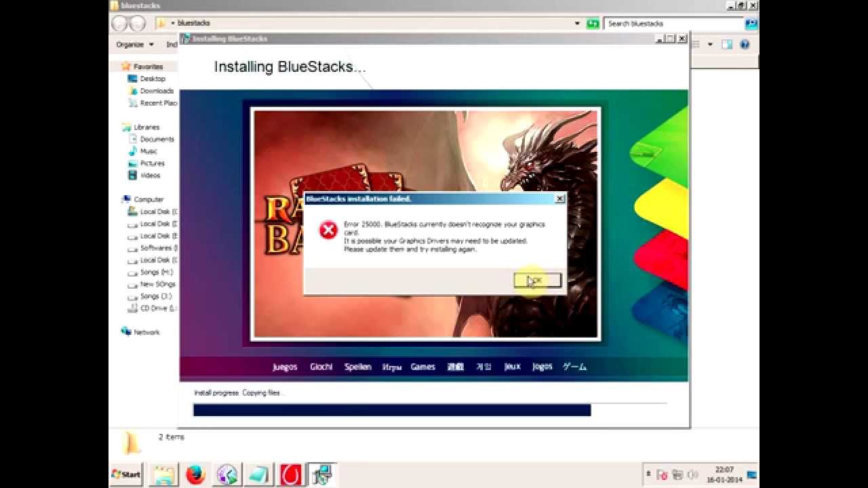Open the purple media app taskbar icon
This screenshot has width=868, height=488.
[227, 474]
